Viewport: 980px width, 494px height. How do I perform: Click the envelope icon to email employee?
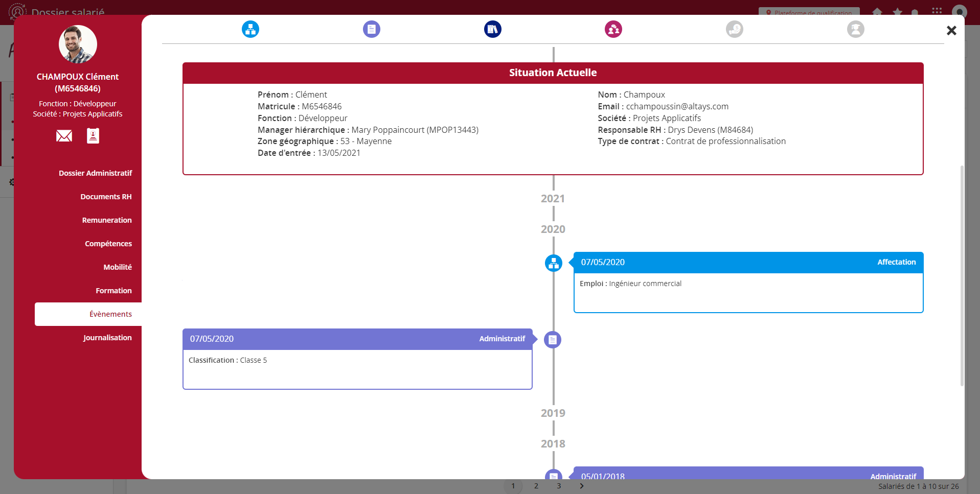click(x=64, y=136)
